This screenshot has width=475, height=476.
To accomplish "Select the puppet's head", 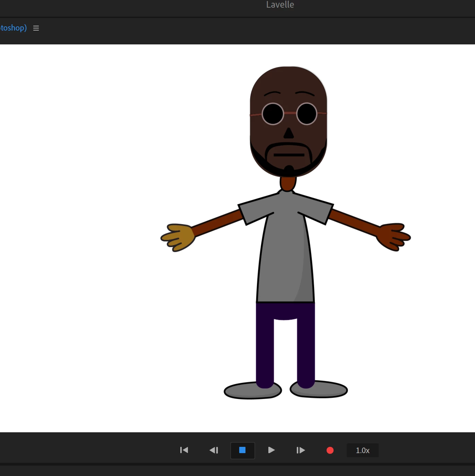I will [x=288, y=121].
